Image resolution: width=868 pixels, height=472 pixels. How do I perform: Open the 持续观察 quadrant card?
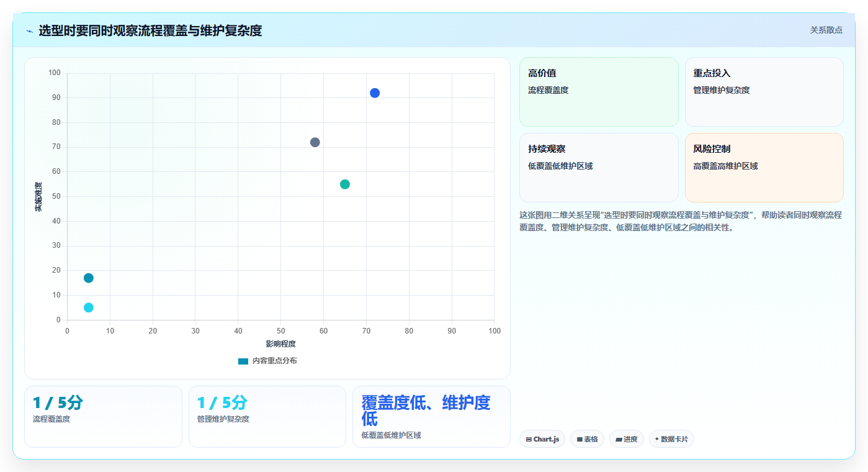pos(599,168)
